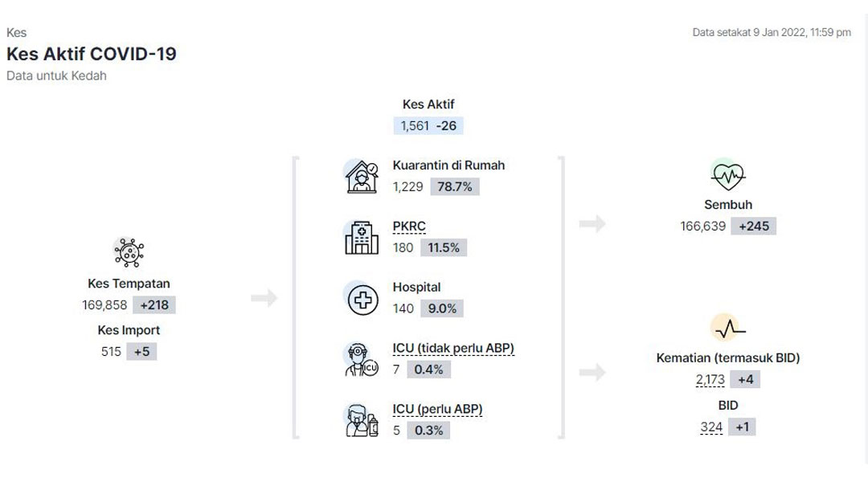Click the underlined 2,173 deaths number
Image resolution: width=868 pixels, height=482 pixels.
coord(710,380)
